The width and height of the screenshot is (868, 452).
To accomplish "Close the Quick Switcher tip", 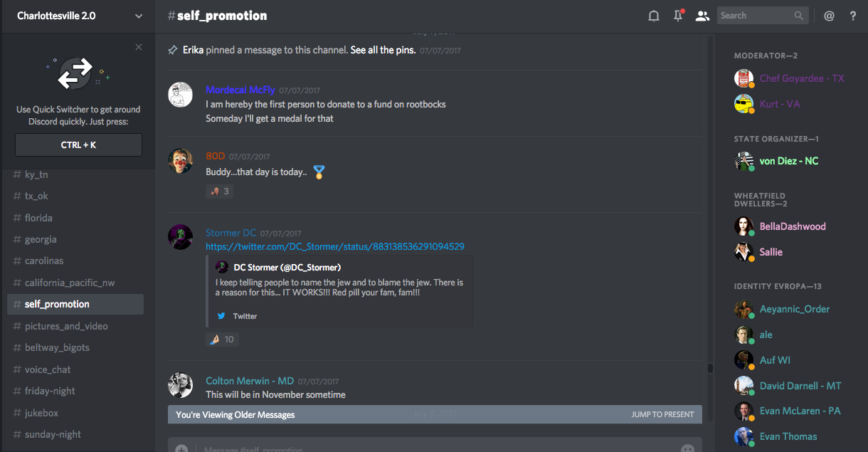I will (x=139, y=48).
